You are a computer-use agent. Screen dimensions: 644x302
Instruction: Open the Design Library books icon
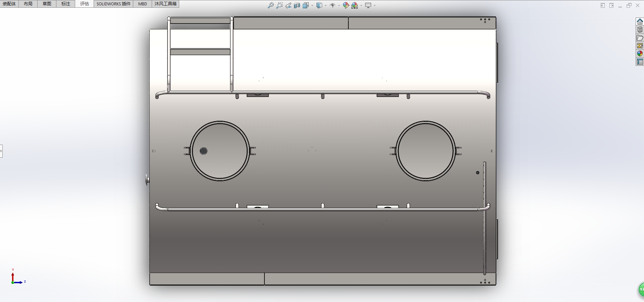(x=640, y=30)
